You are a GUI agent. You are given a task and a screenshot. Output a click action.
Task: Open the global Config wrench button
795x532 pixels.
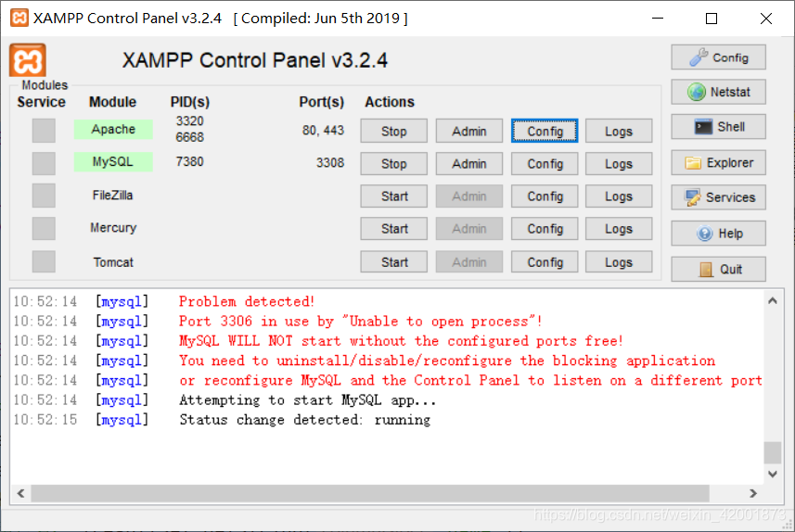(x=718, y=57)
